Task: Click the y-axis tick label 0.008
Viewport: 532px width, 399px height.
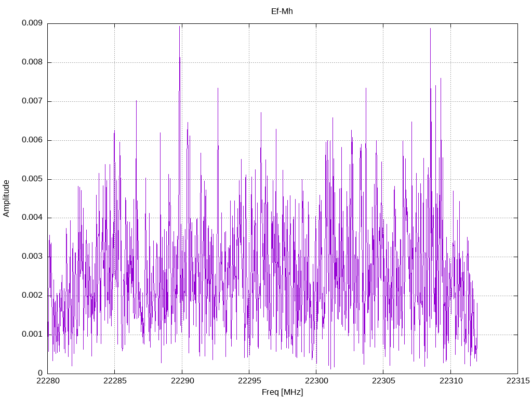Action: click(x=32, y=62)
